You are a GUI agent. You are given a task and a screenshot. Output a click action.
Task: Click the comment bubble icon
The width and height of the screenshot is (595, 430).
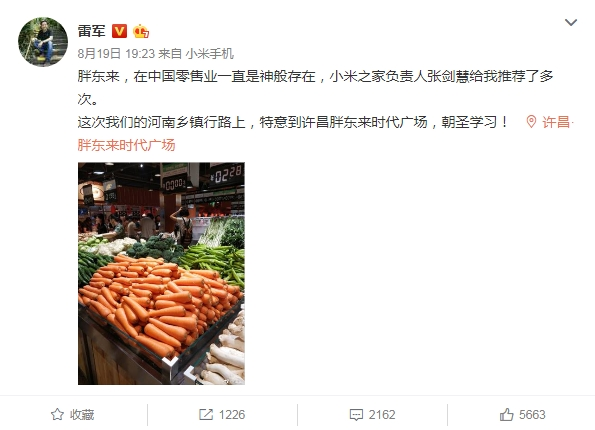click(x=356, y=415)
